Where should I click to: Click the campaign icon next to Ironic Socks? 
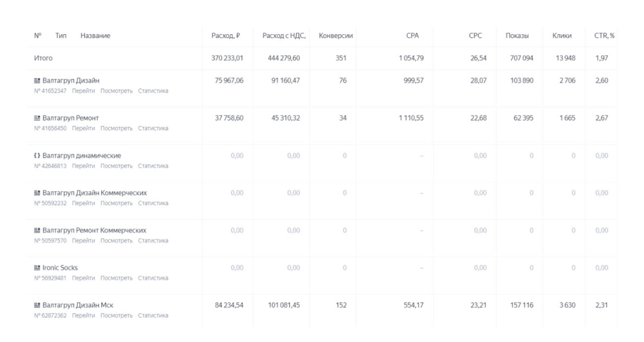pyautogui.click(x=37, y=268)
